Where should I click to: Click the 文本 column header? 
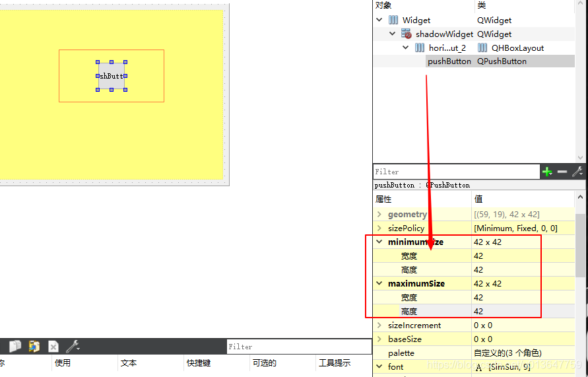(x=129, y=362)
